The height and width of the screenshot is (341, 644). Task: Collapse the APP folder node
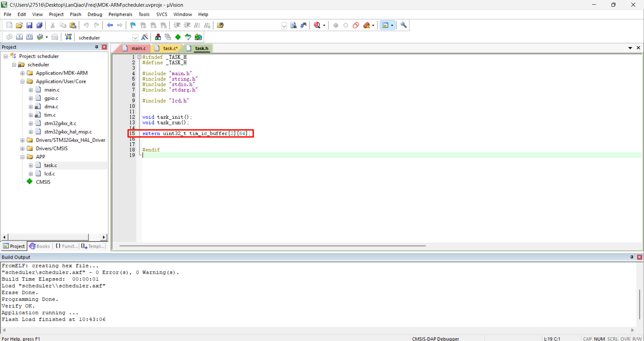(22, 157)
